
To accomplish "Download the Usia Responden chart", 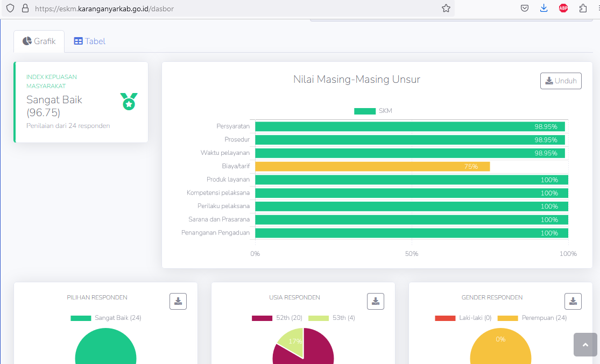I will click(x=376, y=301).
